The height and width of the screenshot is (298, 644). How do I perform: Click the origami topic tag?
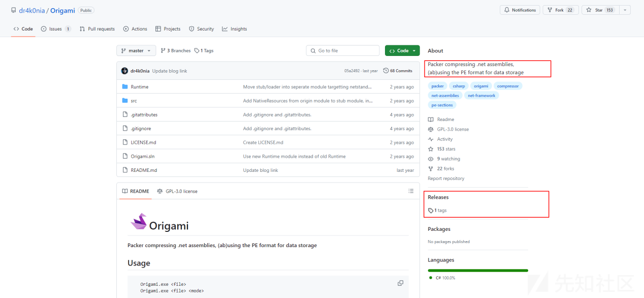481,86
